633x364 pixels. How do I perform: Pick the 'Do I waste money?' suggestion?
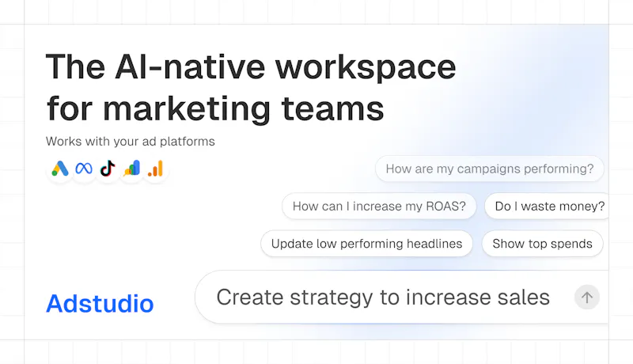pos(547,207)
